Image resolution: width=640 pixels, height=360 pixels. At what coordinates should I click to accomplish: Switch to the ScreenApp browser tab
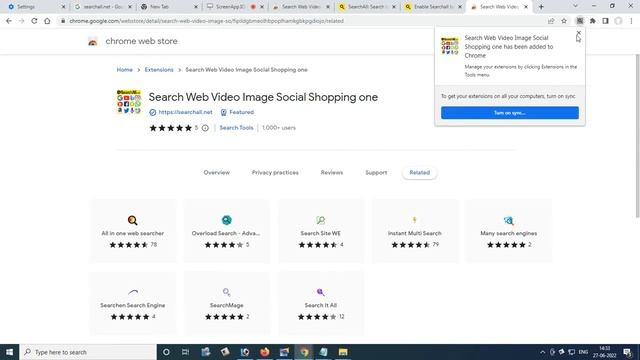pos(231,7)
